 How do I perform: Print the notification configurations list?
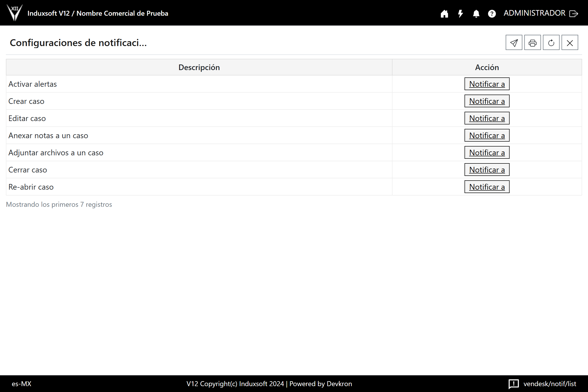[532, 43]
